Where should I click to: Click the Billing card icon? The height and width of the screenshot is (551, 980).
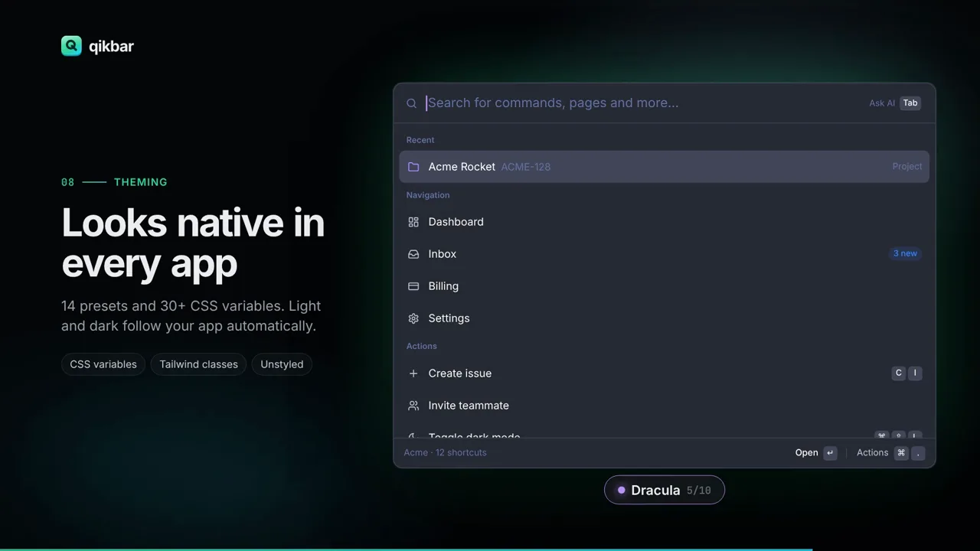pos(413,286)
